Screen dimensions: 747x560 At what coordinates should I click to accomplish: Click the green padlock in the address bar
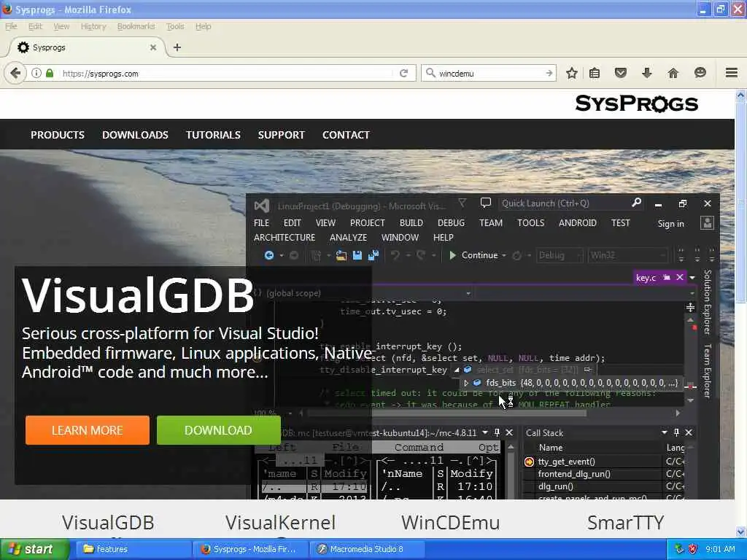tap(50, 73)
